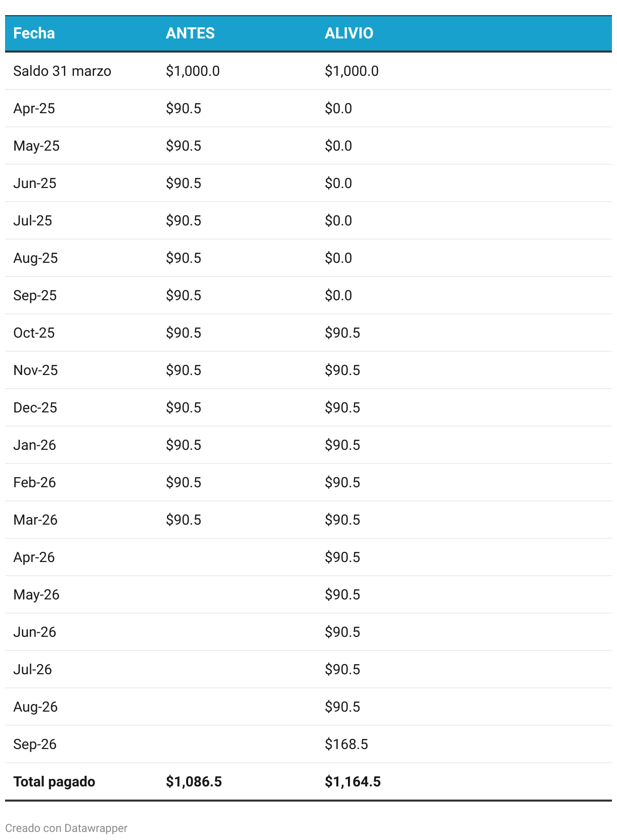This screenshot has width=617, height=840.
Task: Select the Aug-26 date cell
Action: point(35,707)
